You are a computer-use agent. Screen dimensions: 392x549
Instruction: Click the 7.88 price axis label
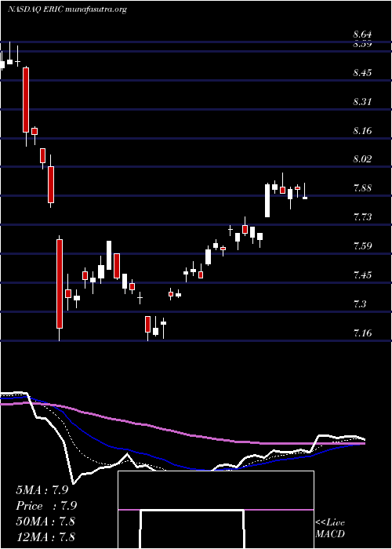pyautogui.click(x=362, y=188)
